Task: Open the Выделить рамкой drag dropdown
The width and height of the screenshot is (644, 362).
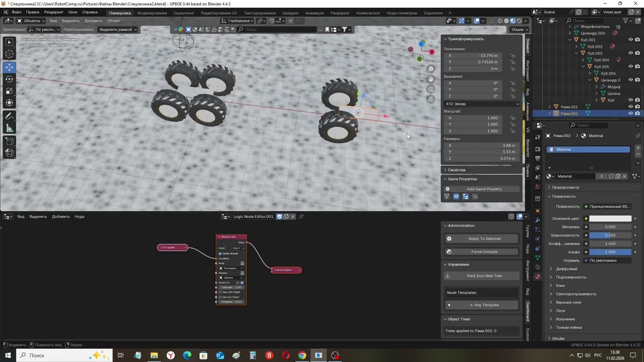Action: [x=118, y=29]
